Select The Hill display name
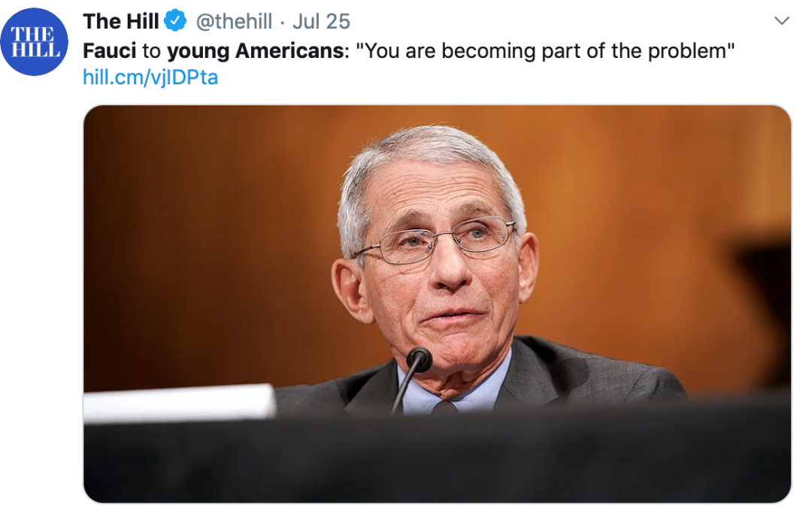 [x=120, y=21]
